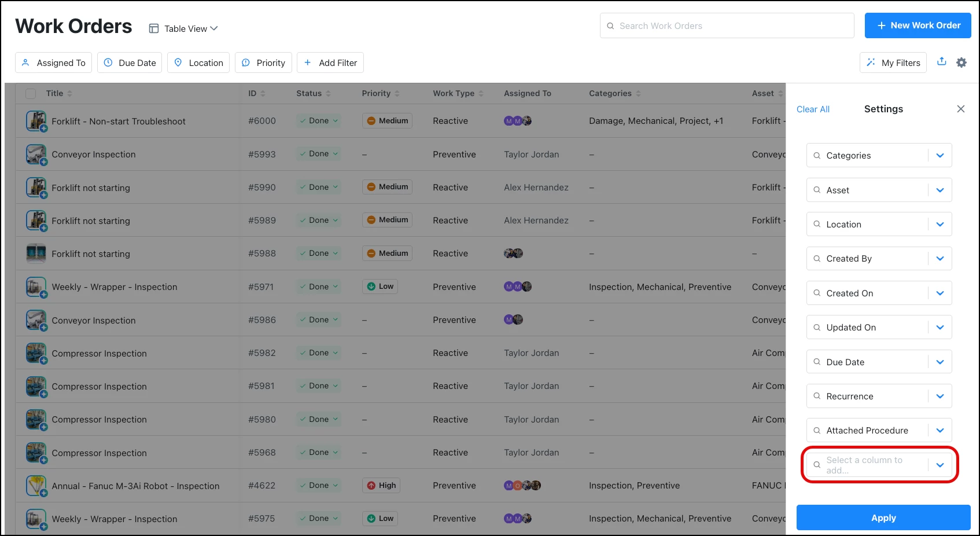Viewport: 980px width, 536px height.
Task: Click 'Damage, Mechanical, Project, +1' categories cell
Action: (x=656, y=121)
